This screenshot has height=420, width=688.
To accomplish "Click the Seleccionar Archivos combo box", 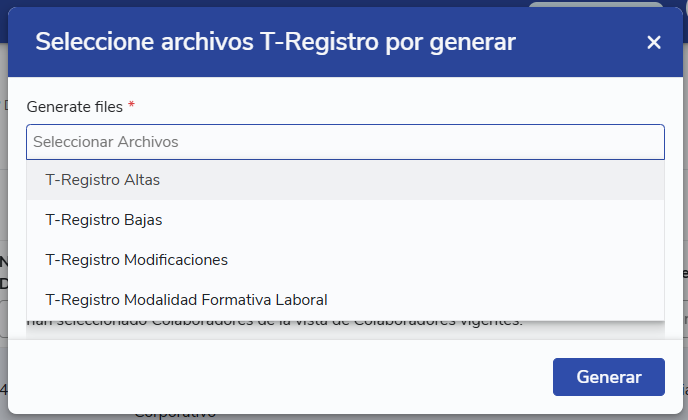I will point(345,142).
